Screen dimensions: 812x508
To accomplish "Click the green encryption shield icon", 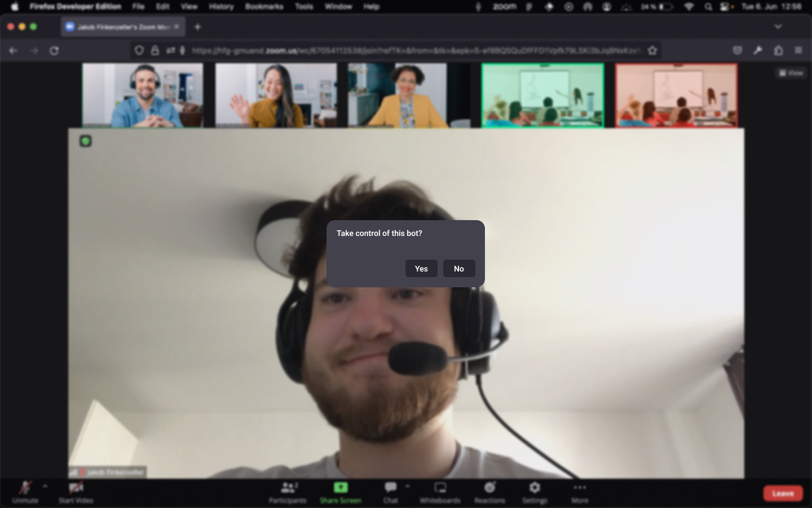I will (x=86, y=141).
